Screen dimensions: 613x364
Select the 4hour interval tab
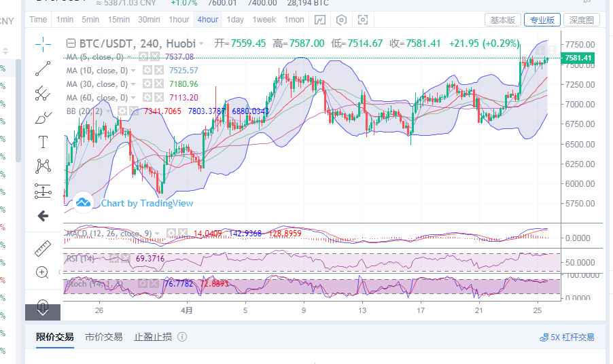click(207, 20)
